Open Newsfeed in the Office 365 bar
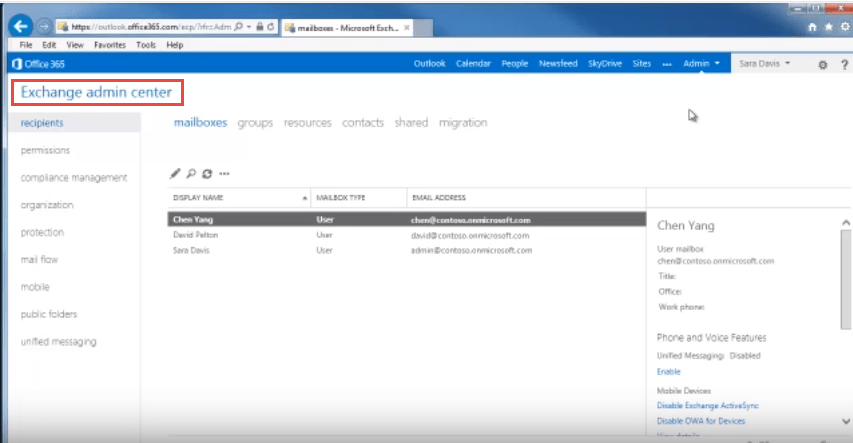Image resolution: width=853 pixels, height=443 pixels. 558,64
